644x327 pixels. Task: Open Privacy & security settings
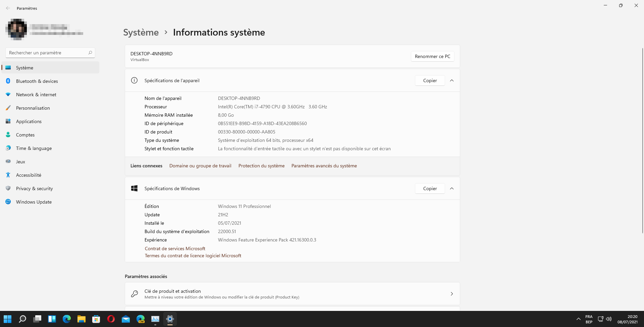coord(50,188)
